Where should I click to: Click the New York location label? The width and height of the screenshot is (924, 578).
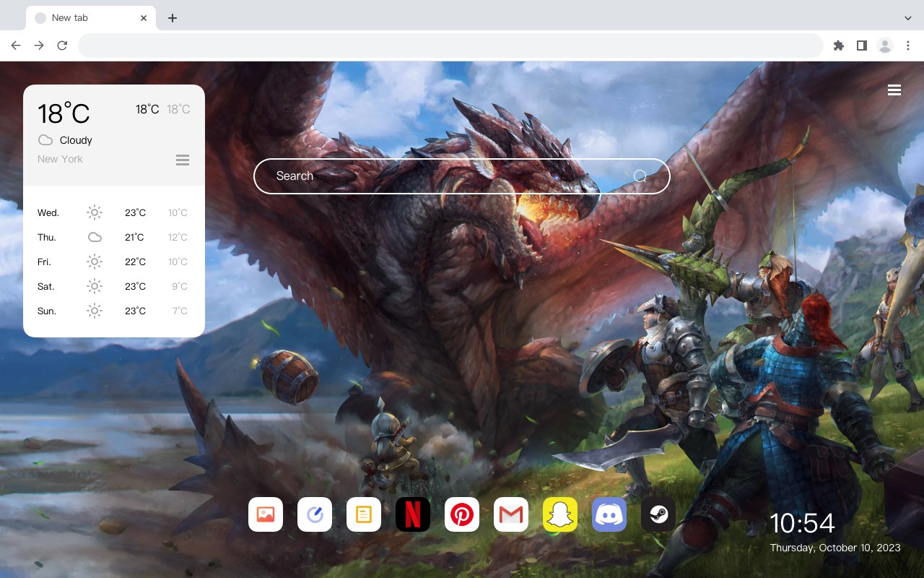60,159
